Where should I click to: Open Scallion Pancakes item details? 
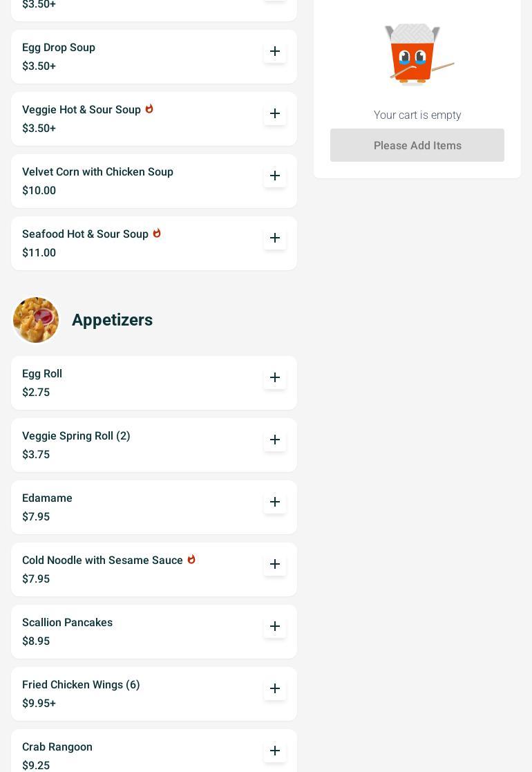(x=67, y=623)
